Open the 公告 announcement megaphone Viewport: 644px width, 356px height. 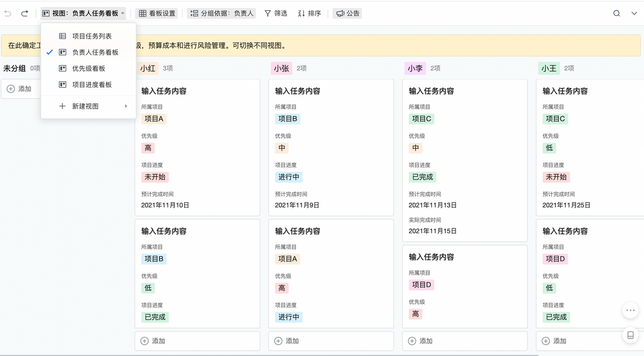tap(347, 13)
